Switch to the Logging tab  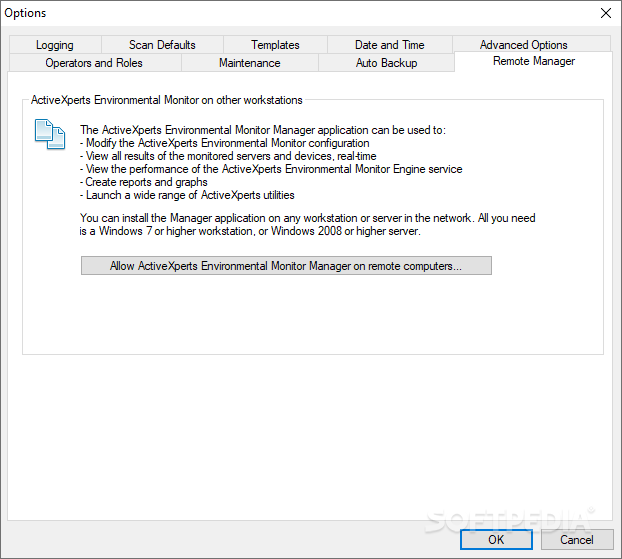click(55, 45)
